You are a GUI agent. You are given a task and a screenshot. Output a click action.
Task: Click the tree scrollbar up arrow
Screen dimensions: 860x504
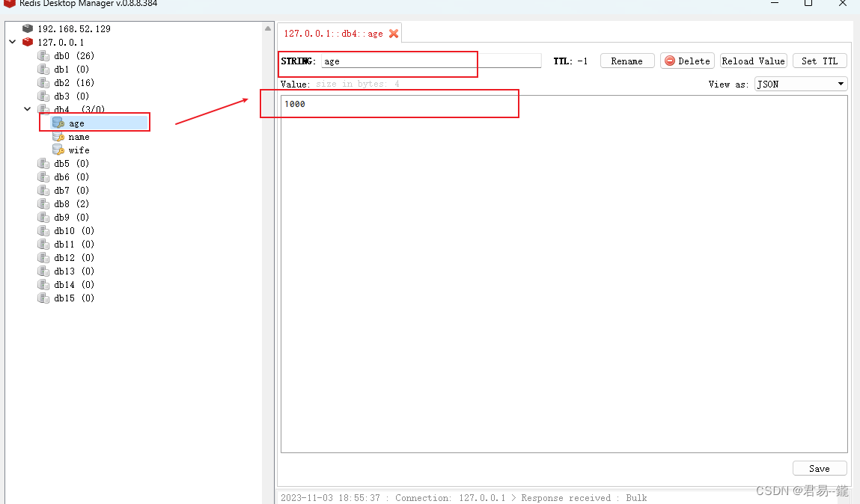pos(268,28)
